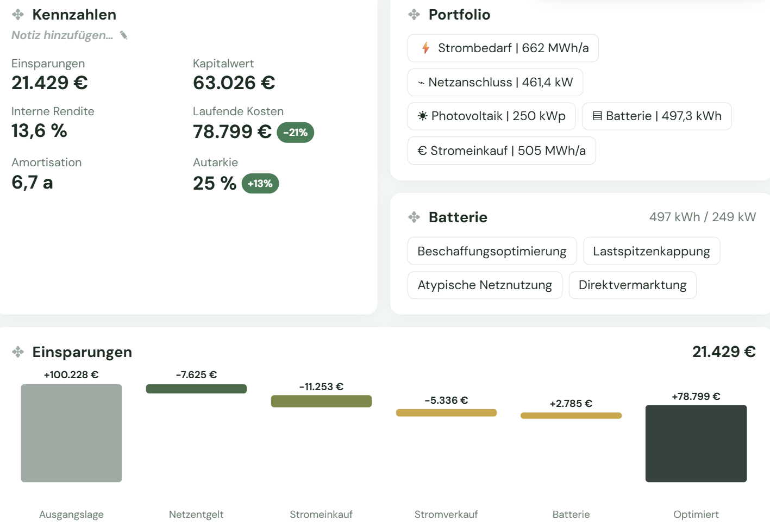Click the pencil edit icon next to Notiz hinzufügen
Screen dimensions: 770x532
(x=124, y=35)
